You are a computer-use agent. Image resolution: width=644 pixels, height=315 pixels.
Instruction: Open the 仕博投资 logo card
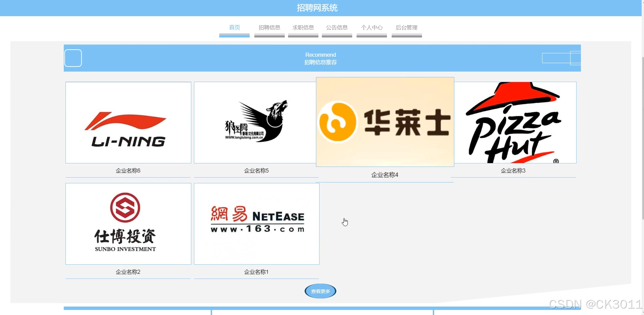[x=128, y=224]
